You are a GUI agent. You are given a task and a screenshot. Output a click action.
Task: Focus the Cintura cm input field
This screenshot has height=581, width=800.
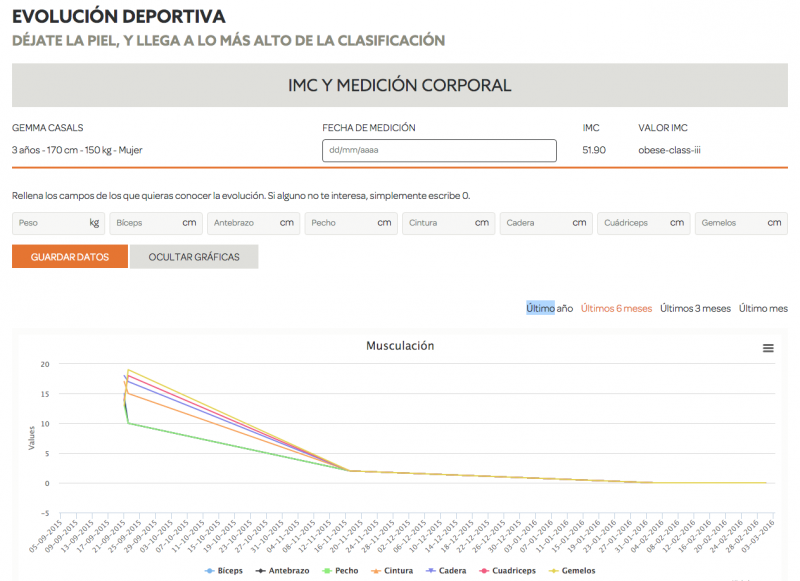pyautogui.click(x=447, y=223)
